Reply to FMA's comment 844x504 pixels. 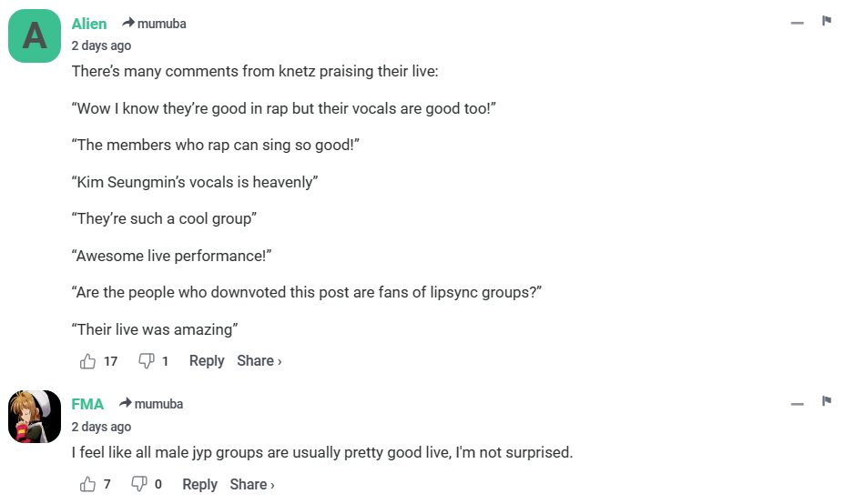pos(199,484)
